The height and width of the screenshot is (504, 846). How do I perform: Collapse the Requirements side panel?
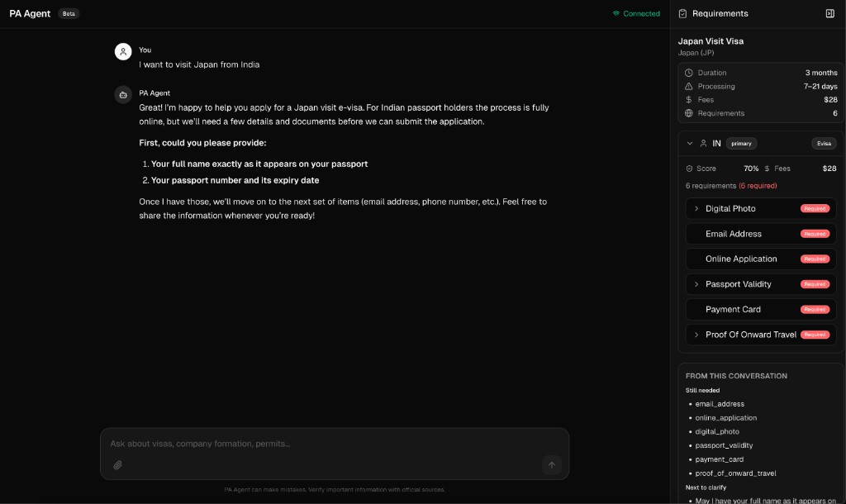point(829,13)
